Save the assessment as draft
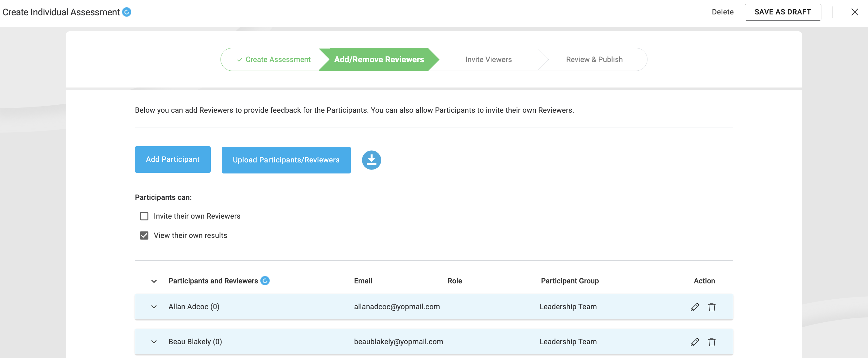 [x=782, y=12]
